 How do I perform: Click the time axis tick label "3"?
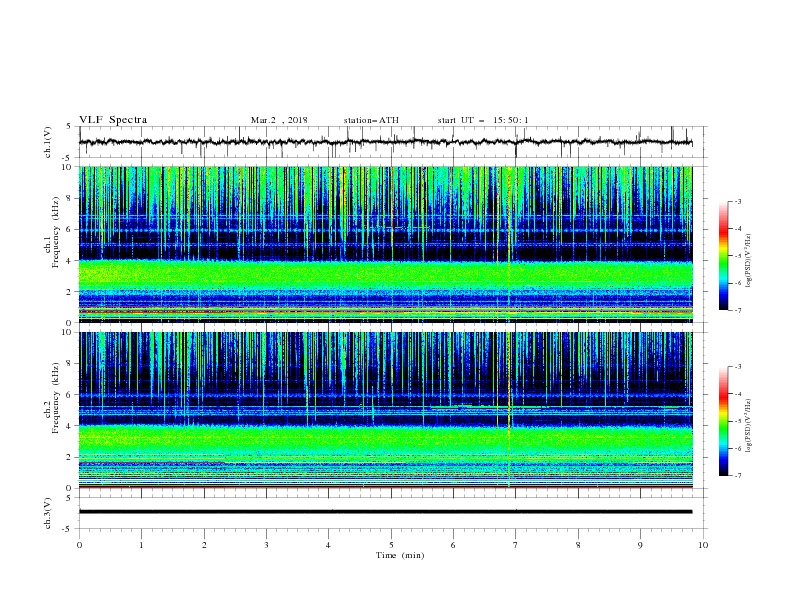[x=266, y=545]
